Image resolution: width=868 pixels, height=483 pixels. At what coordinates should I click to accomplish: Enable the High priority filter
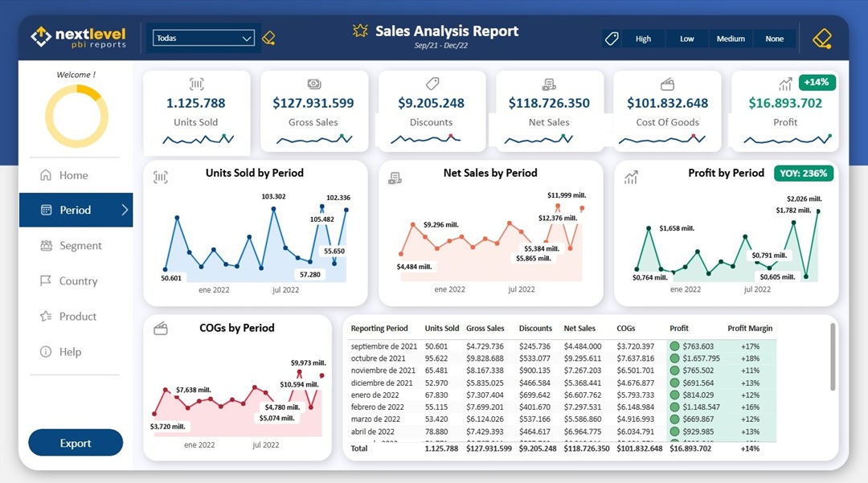pos(644,38)
